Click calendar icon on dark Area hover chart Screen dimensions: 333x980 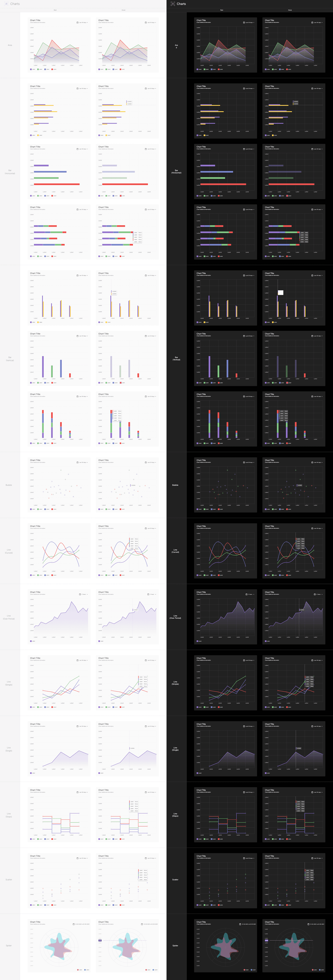point(312,22)
